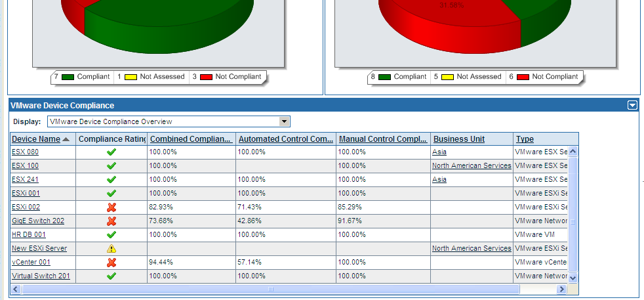
Task: Click the table's scroll up arrow
Action: click(x=573, y=151)
